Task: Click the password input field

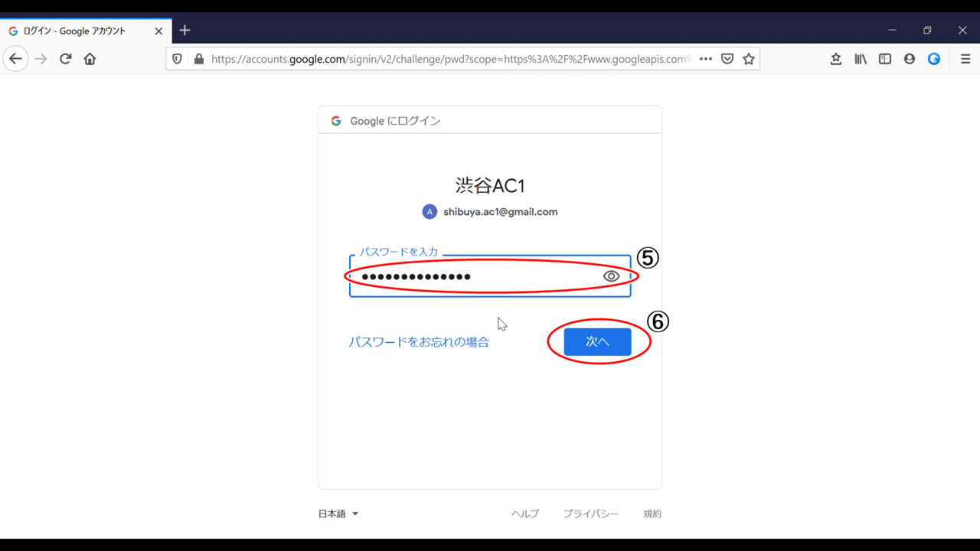Action: tap(490, 276)
